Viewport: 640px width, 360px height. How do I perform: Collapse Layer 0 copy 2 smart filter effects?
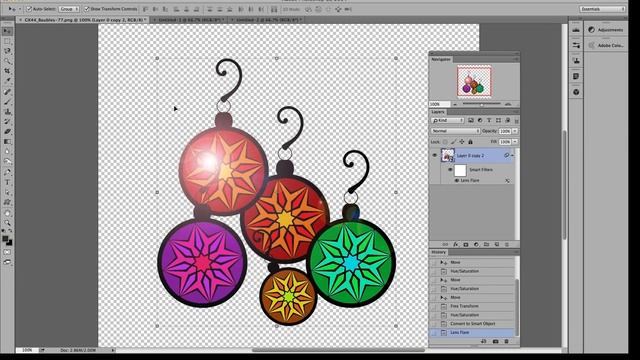point(512,156)
